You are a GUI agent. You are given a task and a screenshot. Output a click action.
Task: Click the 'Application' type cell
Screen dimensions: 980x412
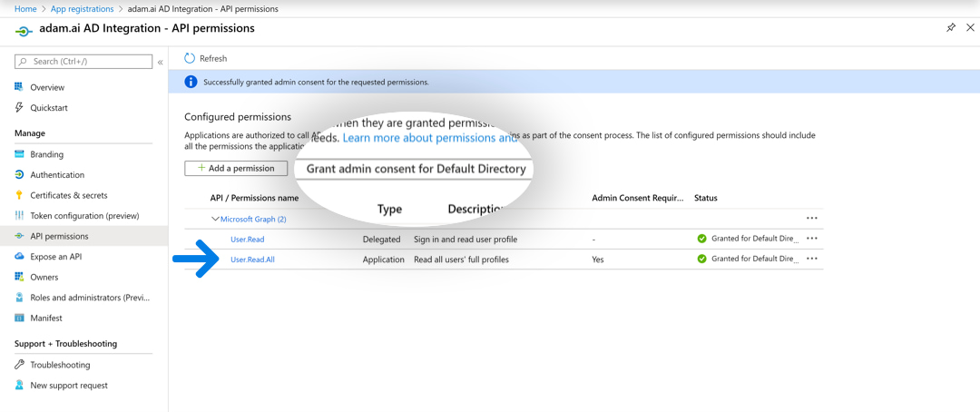384,259
